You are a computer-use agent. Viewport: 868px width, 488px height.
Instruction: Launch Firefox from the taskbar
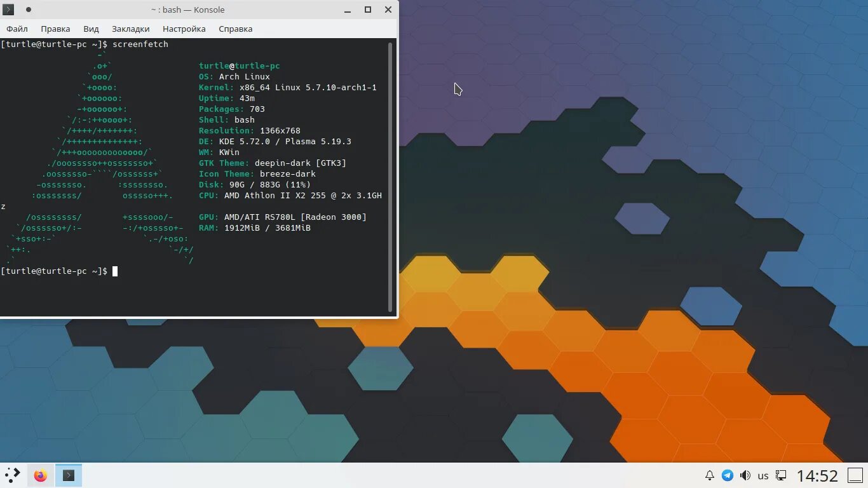click(41, 475)
